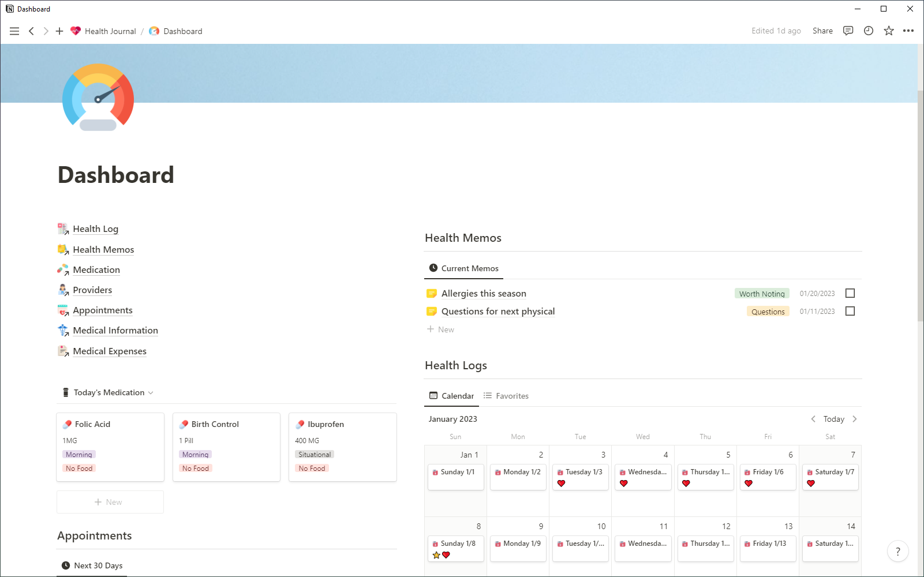Open the Providers page link
The image size is (924, 577).
point(92,290)
